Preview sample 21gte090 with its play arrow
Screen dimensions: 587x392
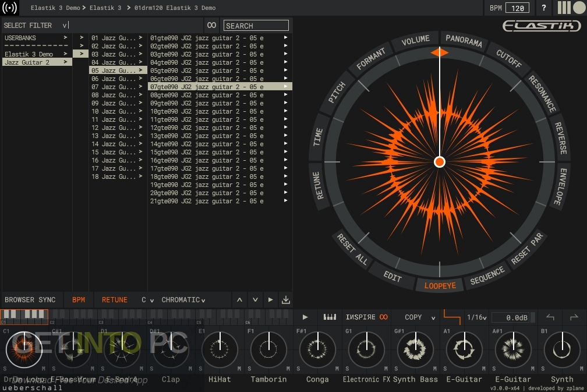pos(285,201)
